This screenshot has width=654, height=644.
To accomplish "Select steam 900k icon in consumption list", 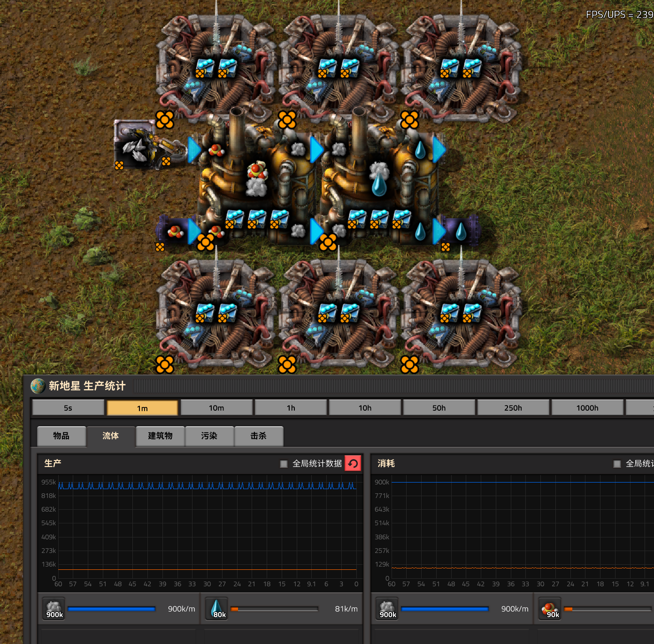I will [x=388, y=609].
